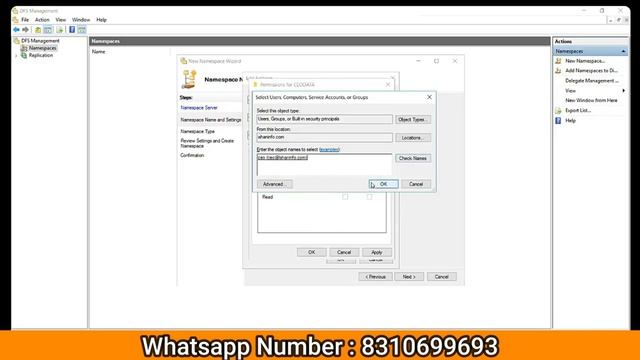
Task: Click the Name column header
Action: click(99, 52)
